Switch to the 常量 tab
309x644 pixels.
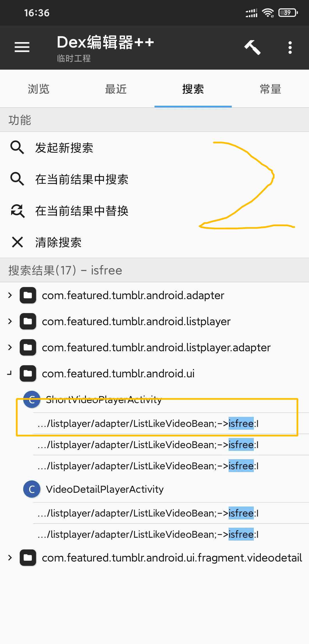pyautogui.click(x=270, y=89)
